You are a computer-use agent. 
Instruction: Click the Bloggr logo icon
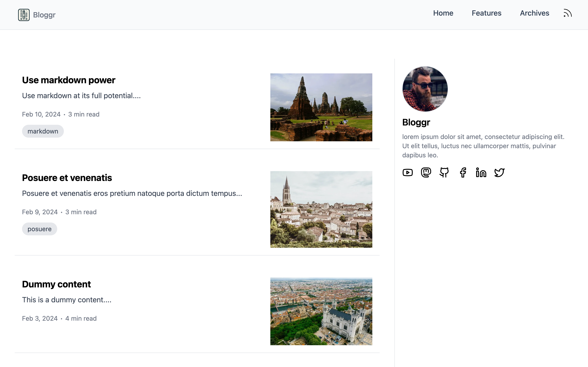pos(24,15)
